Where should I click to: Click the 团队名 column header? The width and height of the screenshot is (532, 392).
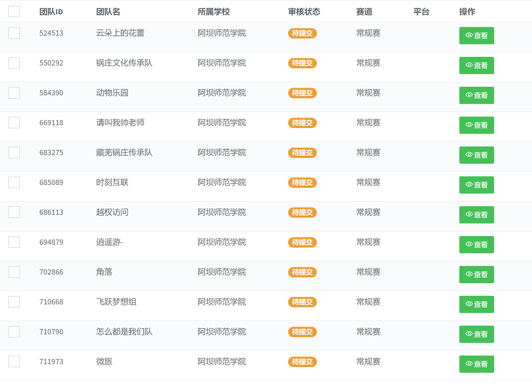pyautogui.click(x=108, y=12)
